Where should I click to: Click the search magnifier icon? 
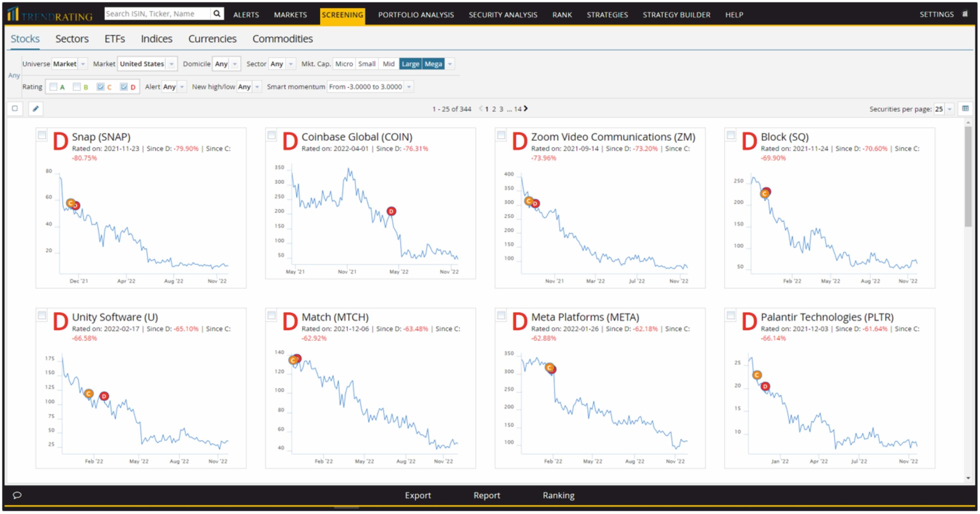[217, 14]
